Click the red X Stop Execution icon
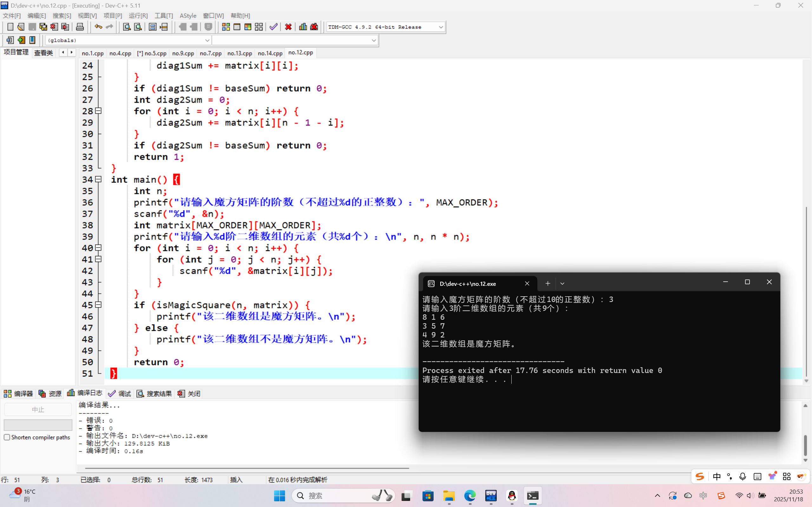 click(x=288, y=27)
